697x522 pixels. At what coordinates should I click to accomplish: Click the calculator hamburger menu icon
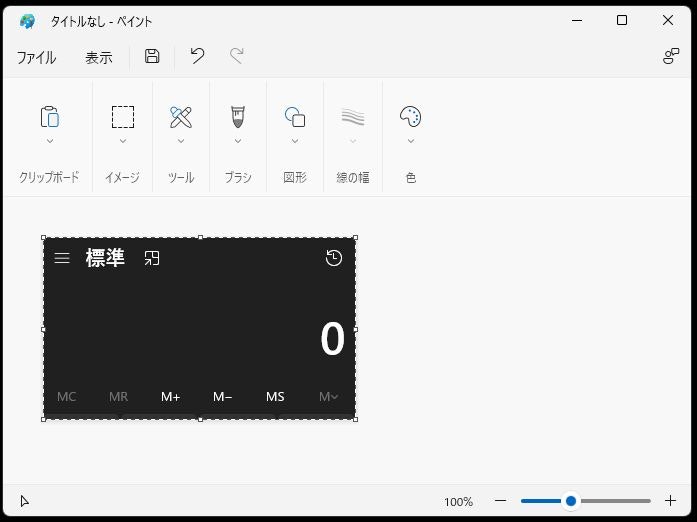pos(62,258)
